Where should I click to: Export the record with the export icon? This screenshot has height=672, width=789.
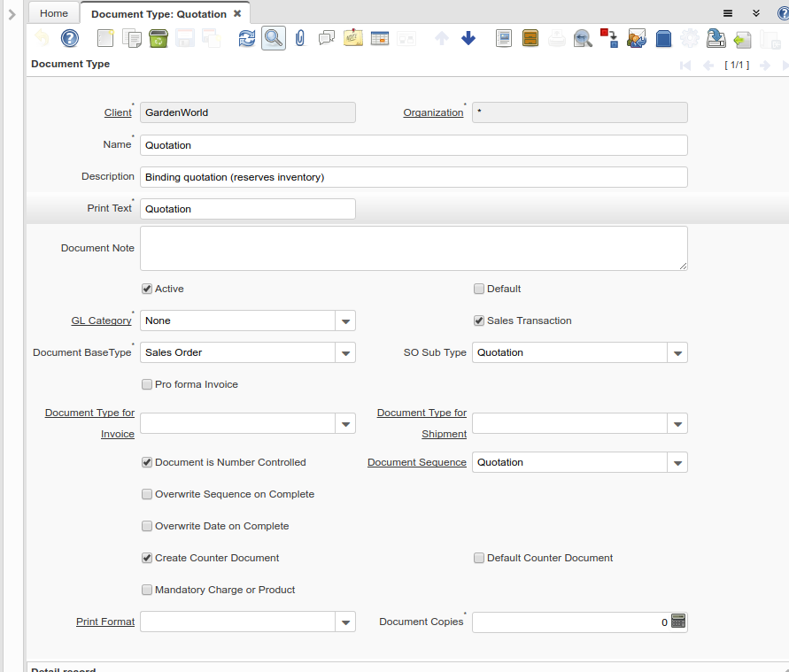pos(716,38)
